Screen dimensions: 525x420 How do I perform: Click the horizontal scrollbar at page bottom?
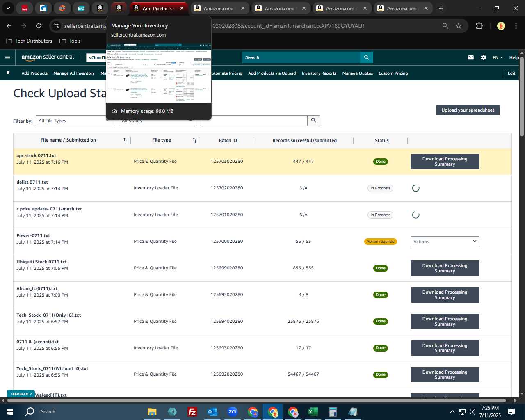point(256,400)
